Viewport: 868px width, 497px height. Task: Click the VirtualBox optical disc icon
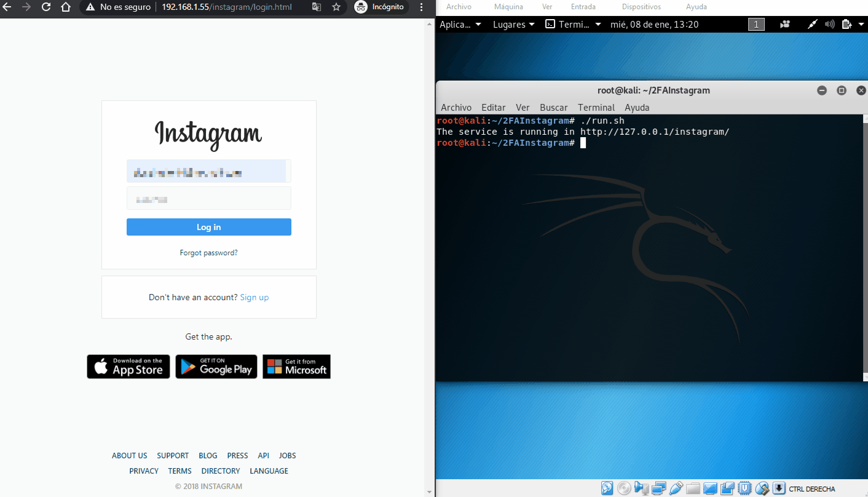coord(624,489)
